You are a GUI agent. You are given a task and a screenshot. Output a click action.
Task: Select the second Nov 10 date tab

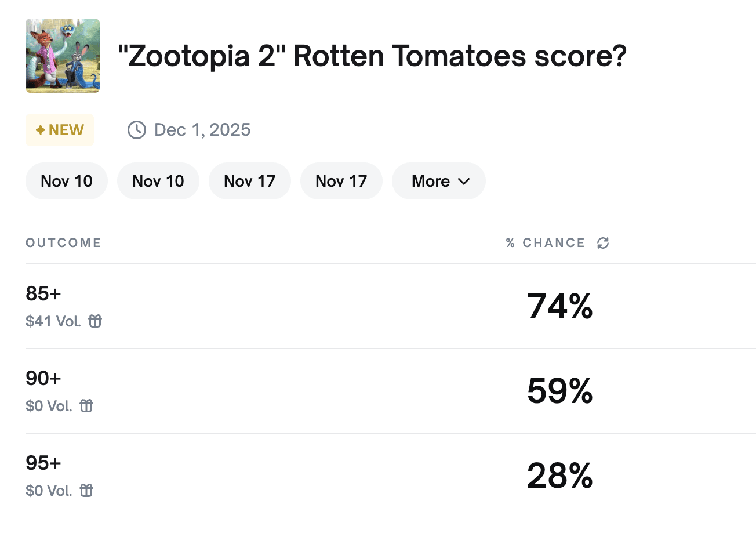pyautogui.click(x=158, y=181)
